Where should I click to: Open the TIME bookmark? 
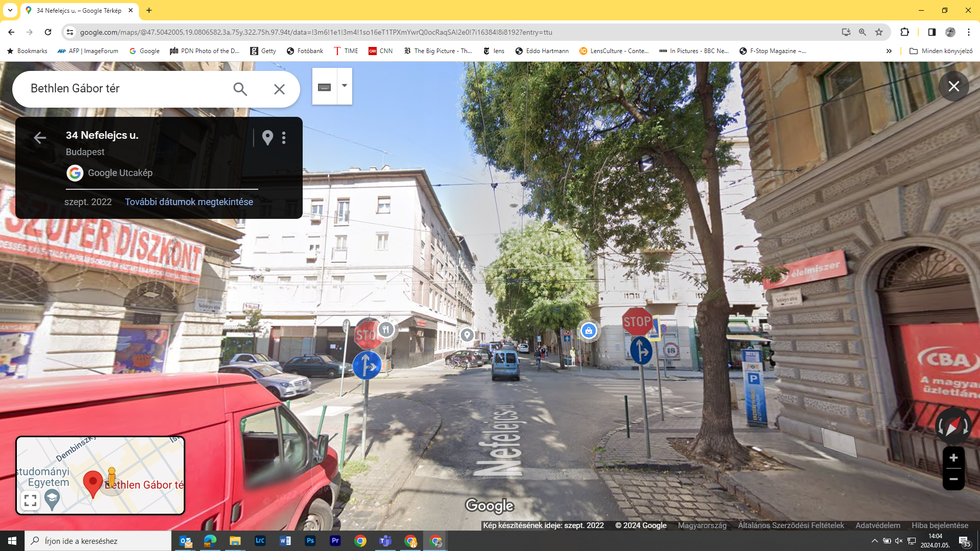coord(346,51)
